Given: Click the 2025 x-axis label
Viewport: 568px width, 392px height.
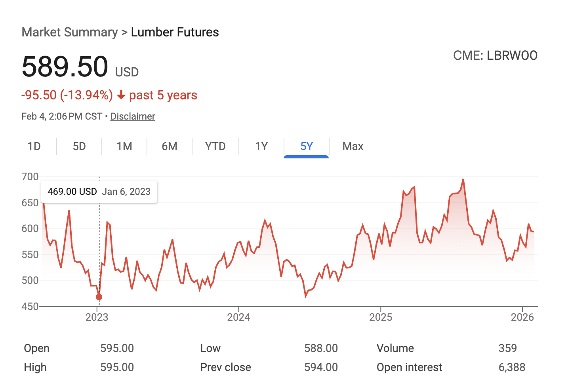Looking at the screenshot, I should (x=381, y=317).
